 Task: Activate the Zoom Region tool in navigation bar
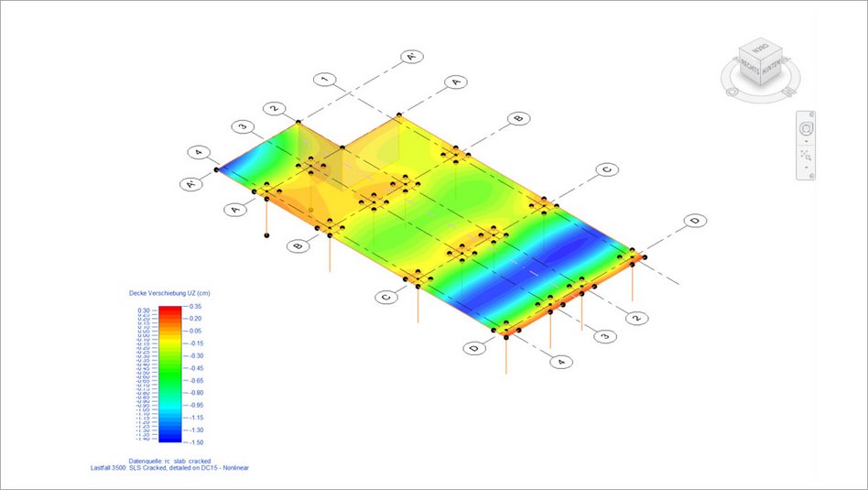click(806, 156)
